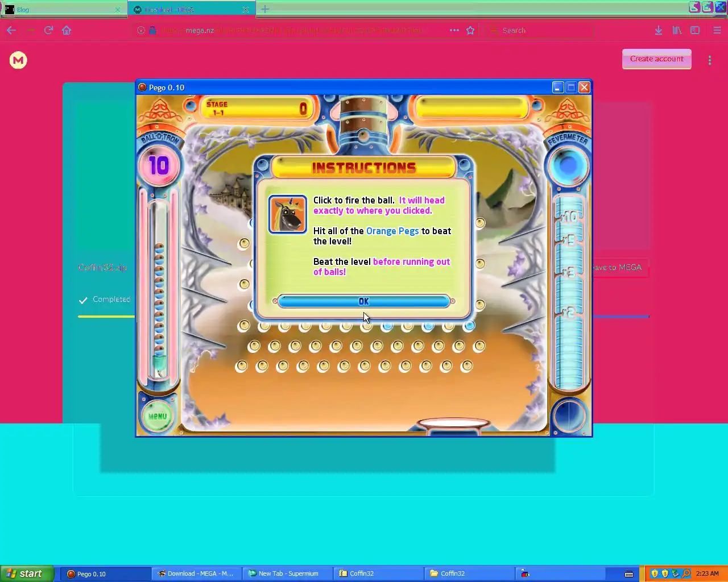Open the second Coffin32 folder taskbar item
Screen dimensions: 728x582
[470, 573]
